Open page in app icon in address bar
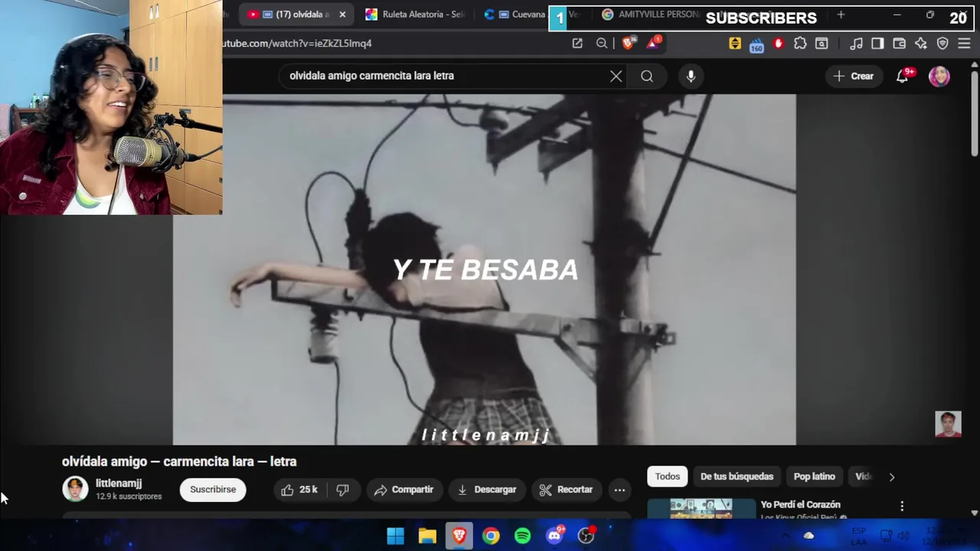The image size is (980, 551). 577,44
